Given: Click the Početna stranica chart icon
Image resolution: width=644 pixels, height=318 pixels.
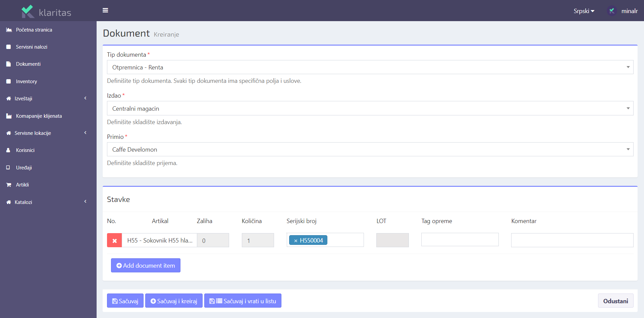Looking at the screenshot, I should click(x=9, y=30).
